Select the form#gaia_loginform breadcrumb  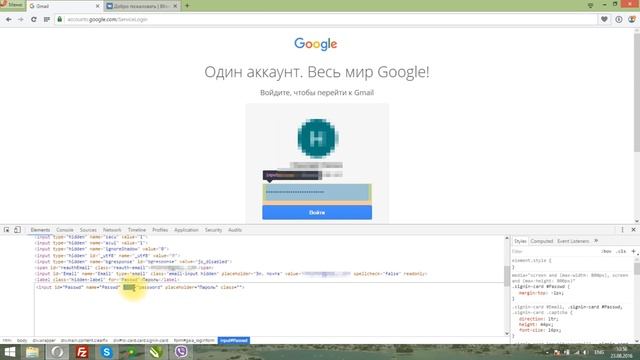[194, 340]
